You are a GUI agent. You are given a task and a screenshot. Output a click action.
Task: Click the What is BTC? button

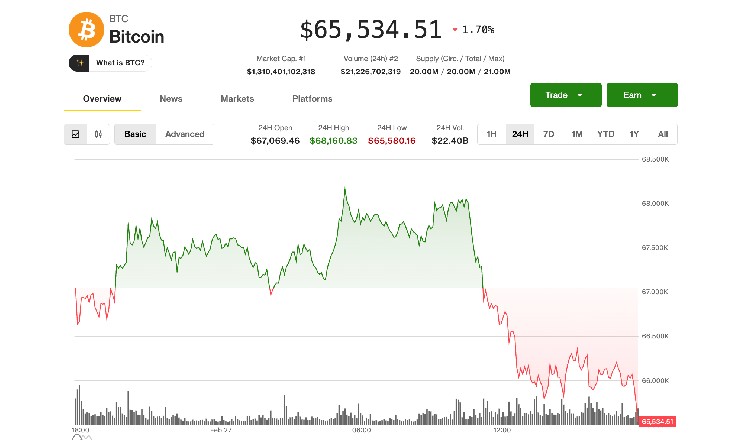point(110,63)
